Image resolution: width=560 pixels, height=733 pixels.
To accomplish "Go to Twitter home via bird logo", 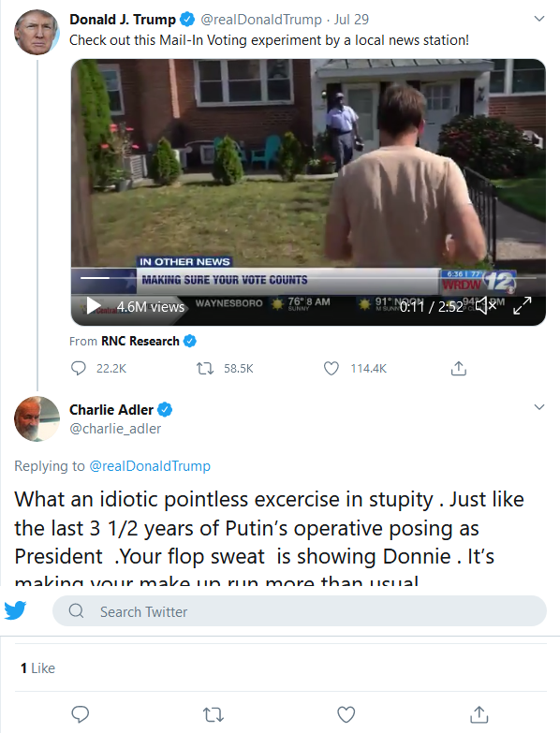I will pyautogui.click(x=15, y=610).
